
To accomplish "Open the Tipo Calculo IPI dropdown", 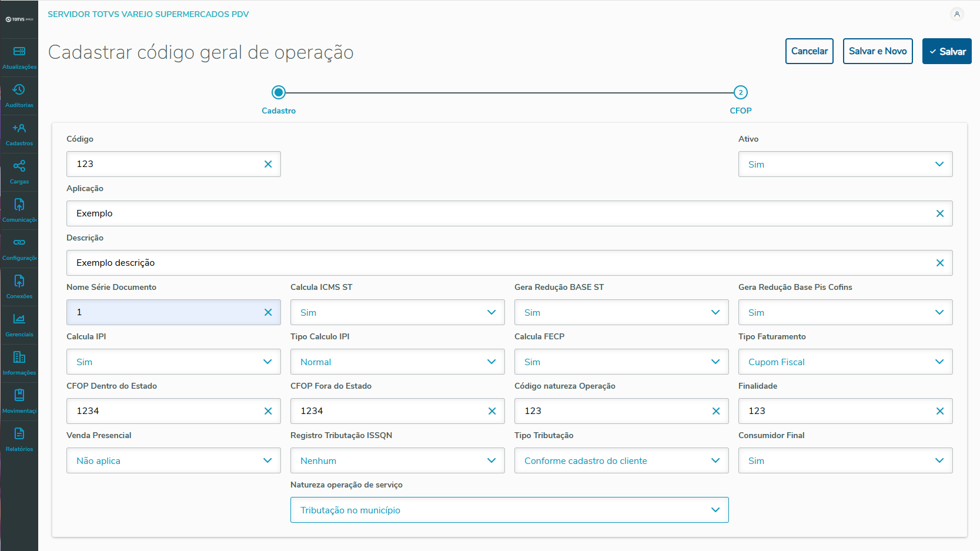I will pyautogui.click(x=397, y=362).
